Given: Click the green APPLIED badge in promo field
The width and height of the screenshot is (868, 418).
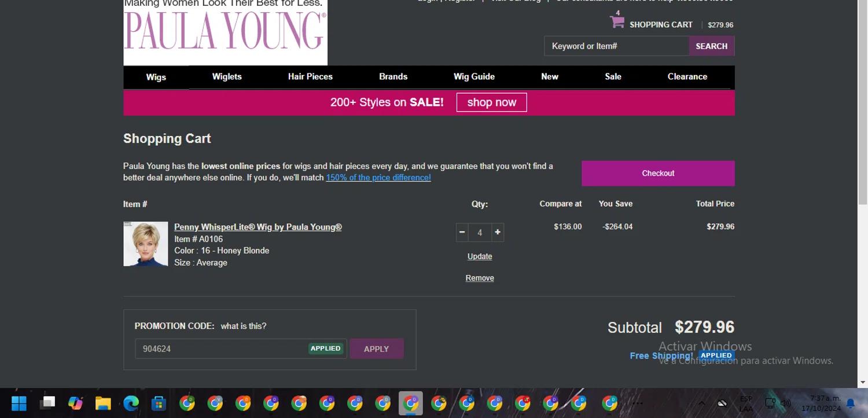Looking at the screenshot, I should tap(325, 349).
